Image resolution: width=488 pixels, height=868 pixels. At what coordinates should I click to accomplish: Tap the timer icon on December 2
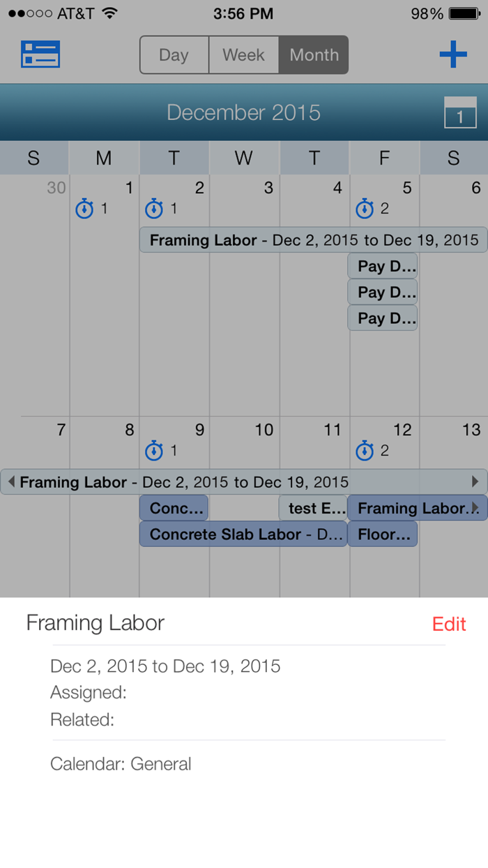pyautogui.click(x=153, y=208)
